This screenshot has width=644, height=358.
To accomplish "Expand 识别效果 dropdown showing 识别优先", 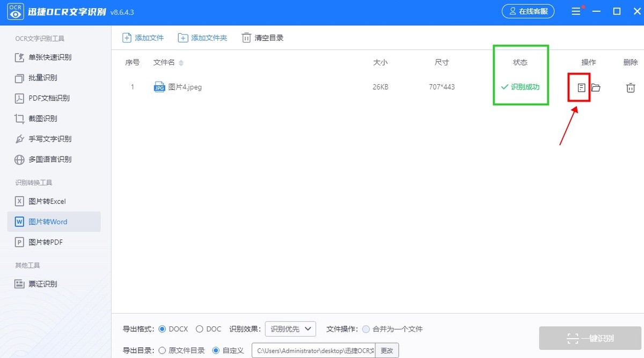I will tap(290, 329).
